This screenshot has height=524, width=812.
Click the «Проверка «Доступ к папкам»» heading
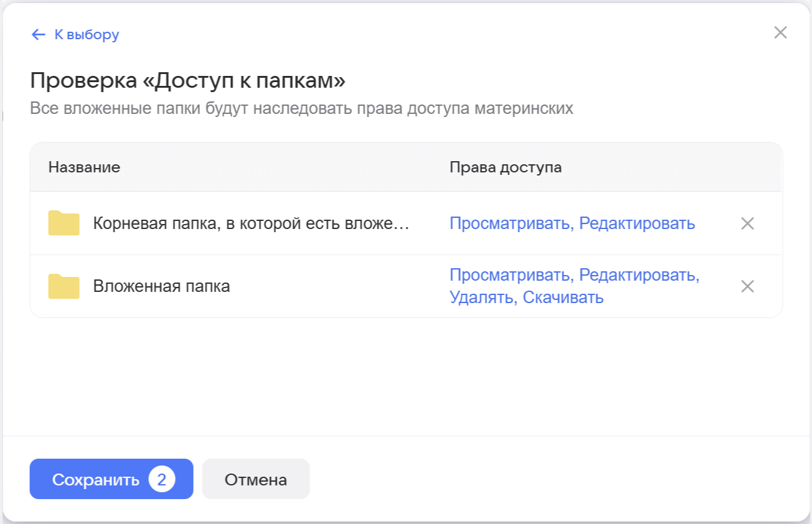(x=187, y=81)
